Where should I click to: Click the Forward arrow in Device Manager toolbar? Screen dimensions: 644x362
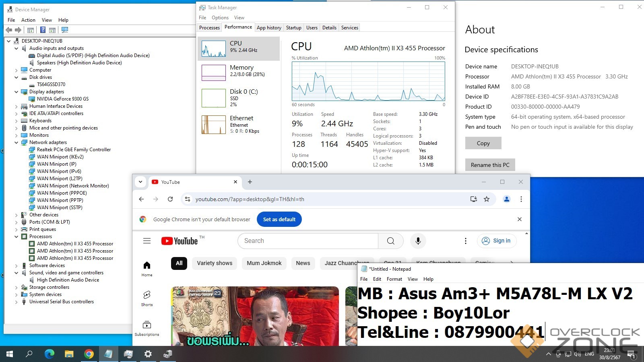18,30
